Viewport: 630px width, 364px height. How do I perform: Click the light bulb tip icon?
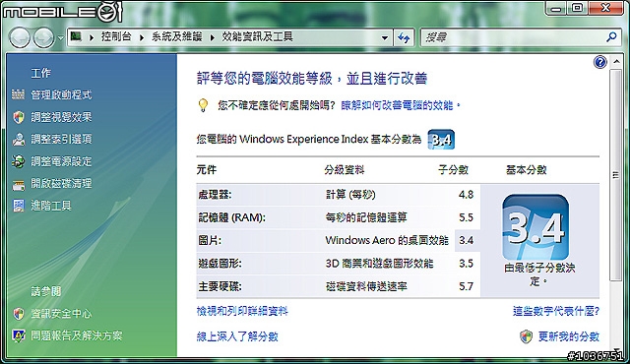204,105
